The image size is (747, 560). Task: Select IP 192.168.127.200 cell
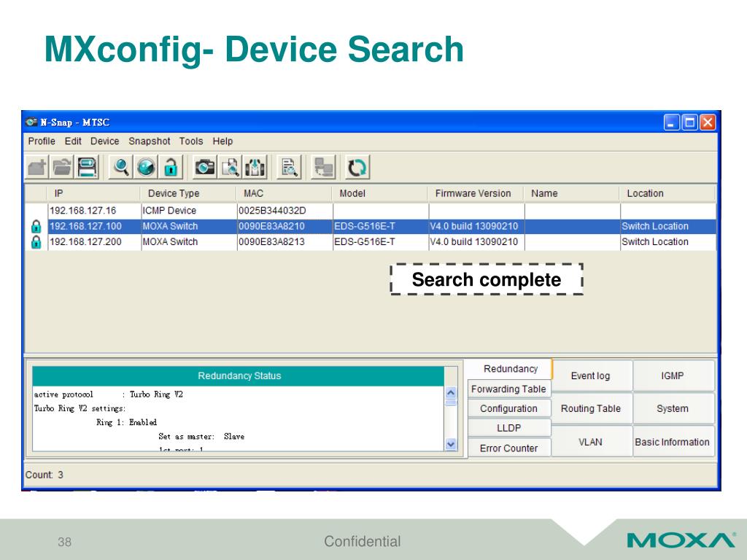click(x=94, y=242)
